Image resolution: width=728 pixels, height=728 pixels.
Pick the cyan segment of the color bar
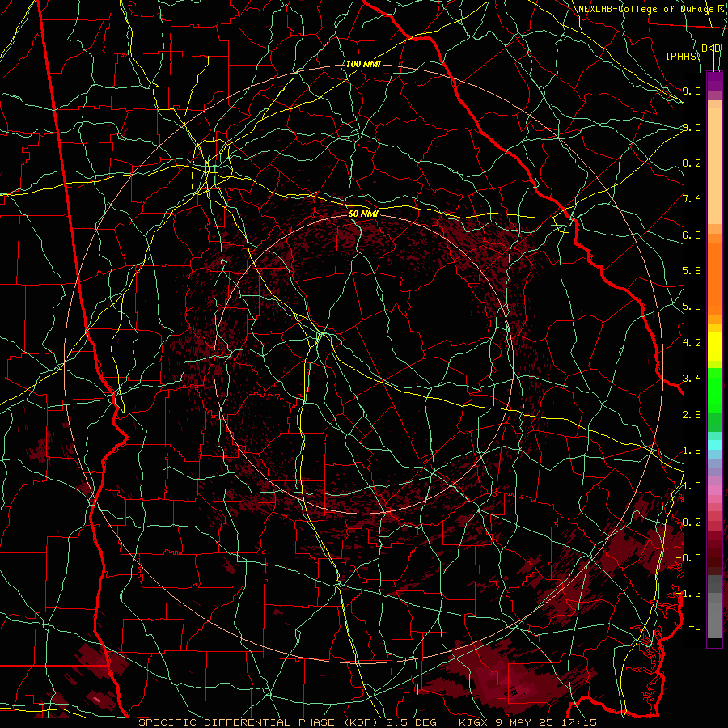click(x=714, y=445)
